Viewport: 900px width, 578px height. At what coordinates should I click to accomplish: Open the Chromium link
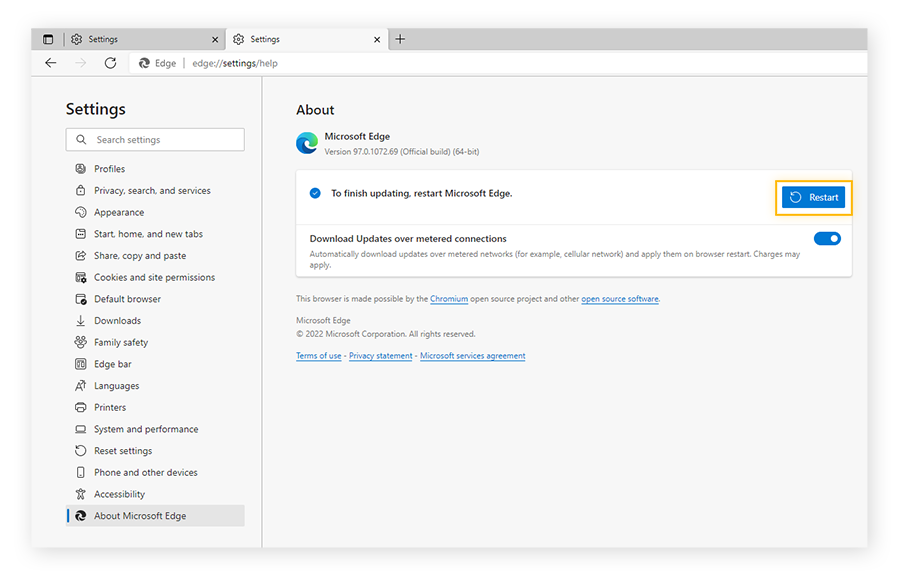pos(449,299)
